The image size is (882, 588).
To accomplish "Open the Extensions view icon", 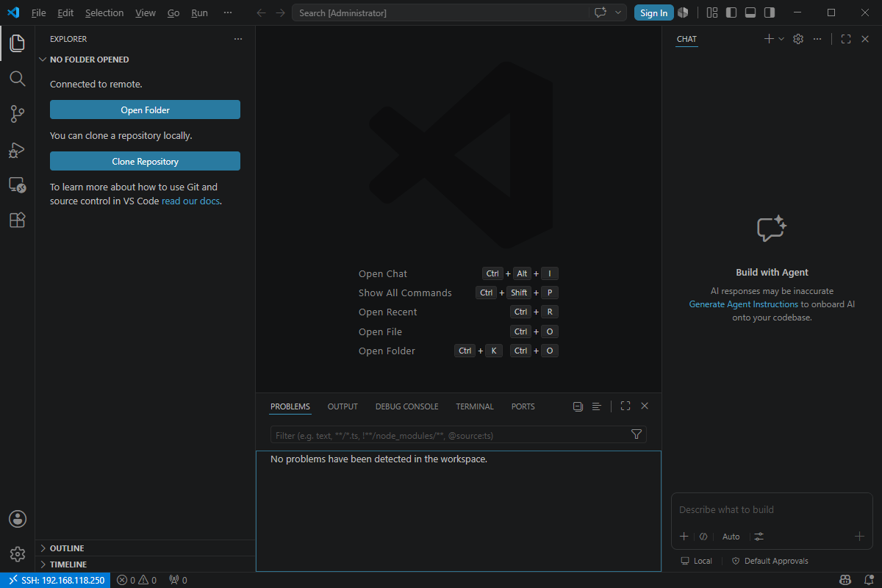I will click(17, 220).
